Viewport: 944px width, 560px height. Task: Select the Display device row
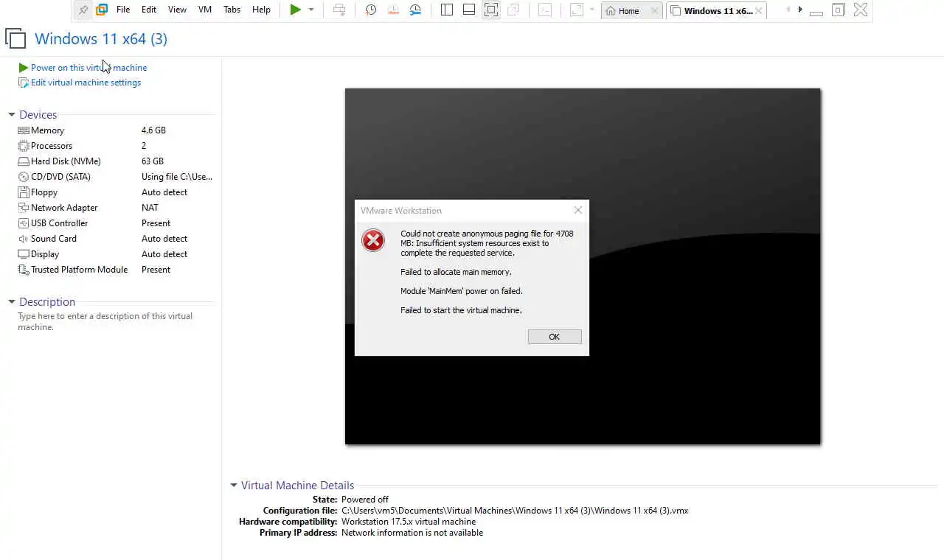[x=115, y=254]
